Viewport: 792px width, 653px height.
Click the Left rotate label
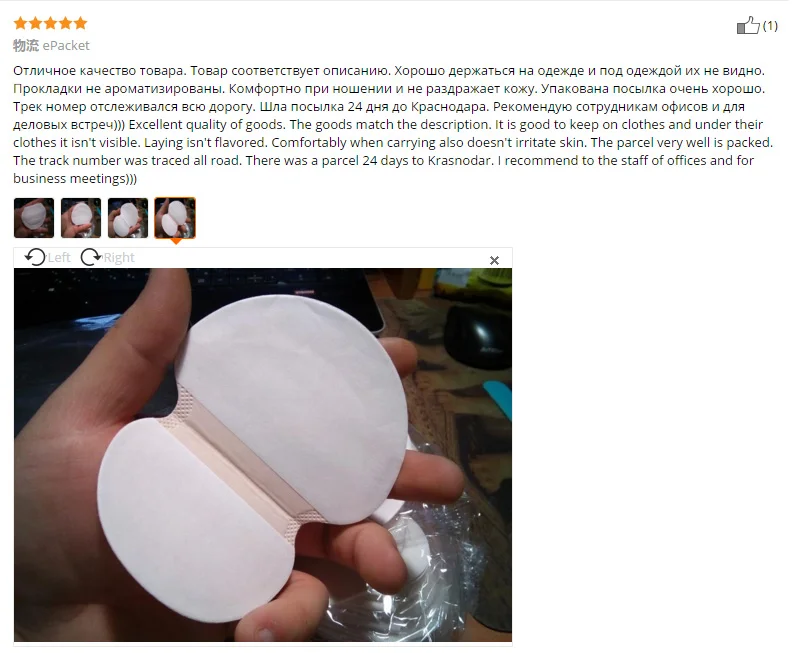pyautogui.click(x=59, y=258)
